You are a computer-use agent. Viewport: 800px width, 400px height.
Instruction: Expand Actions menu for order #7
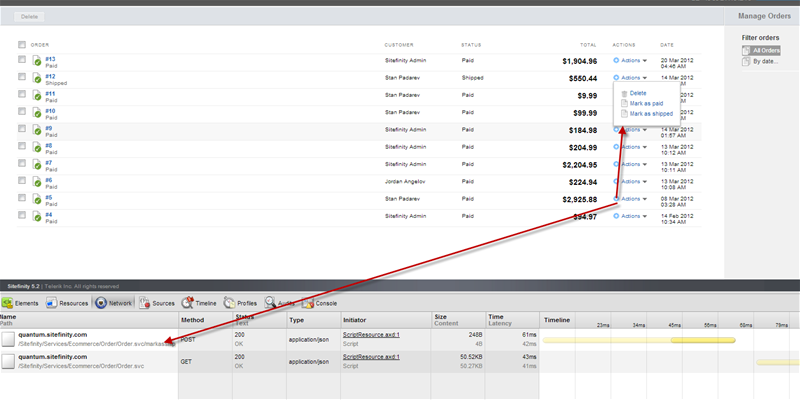pyautogui.click(x=630, y=163)
